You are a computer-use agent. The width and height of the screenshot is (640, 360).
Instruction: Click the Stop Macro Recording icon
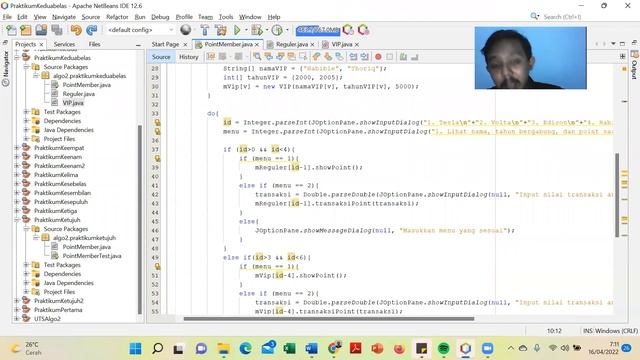click(390, 57)
